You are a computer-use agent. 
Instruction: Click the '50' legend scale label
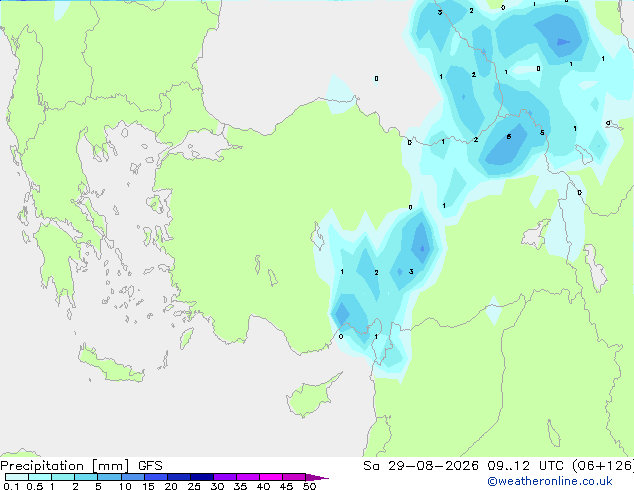tap(309, 486)
